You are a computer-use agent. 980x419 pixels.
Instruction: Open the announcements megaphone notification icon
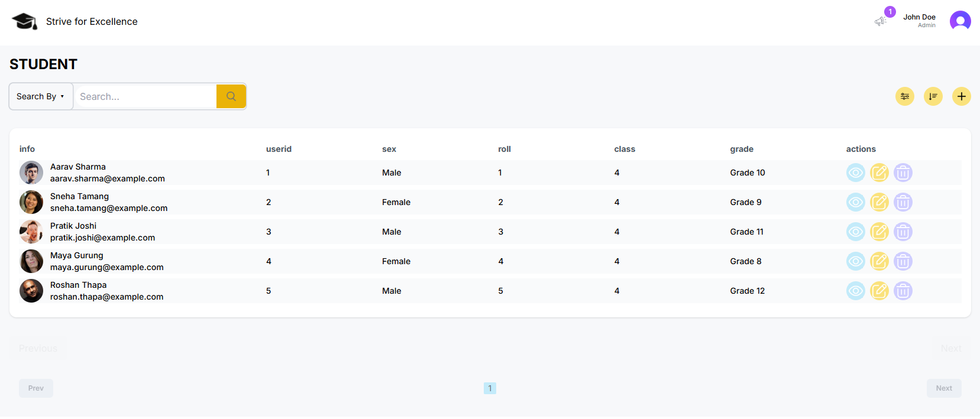point(881,21)
